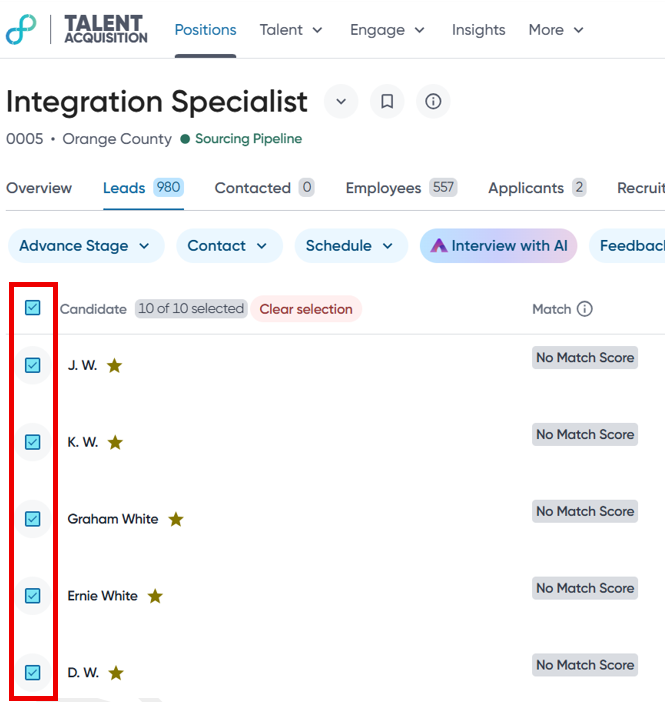Viewport: 667px width, 702px height.
Task: Click star icon next to J. W.
Action: click(x=114, y=366)
